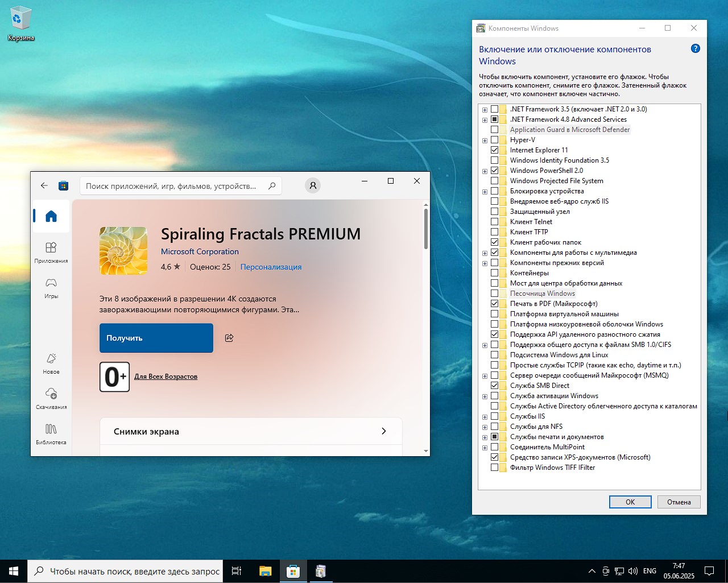Toggle the Hyper-V checkbox
The image size is (728, 583).
click(494, 140)
